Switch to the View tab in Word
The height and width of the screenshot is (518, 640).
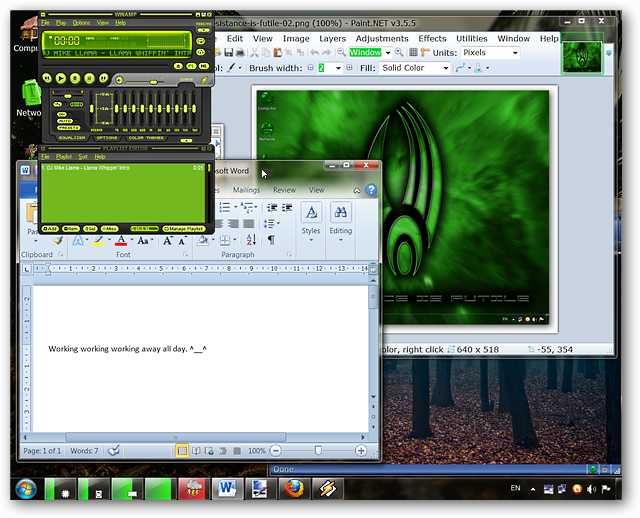point(316,189)
